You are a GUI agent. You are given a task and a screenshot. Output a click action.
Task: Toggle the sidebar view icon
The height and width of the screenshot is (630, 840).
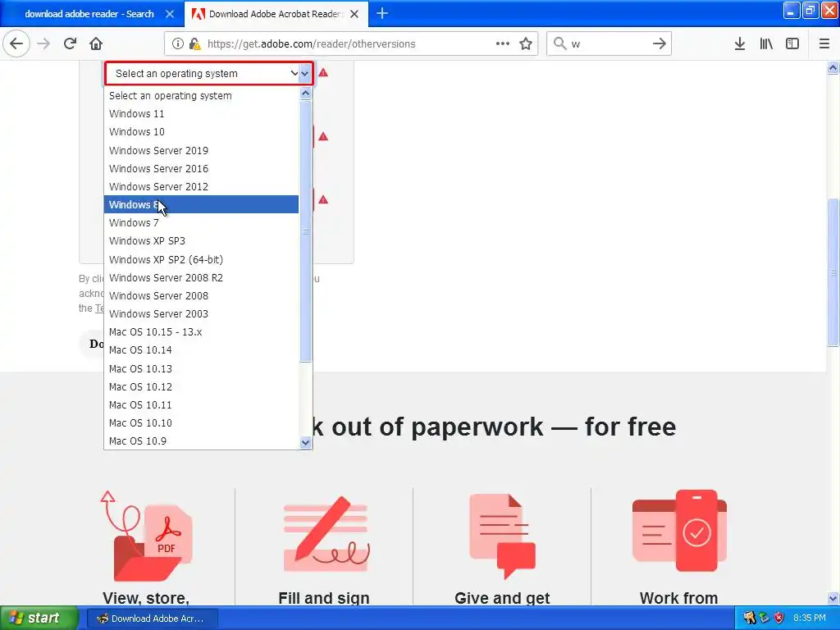click(792, 44)
